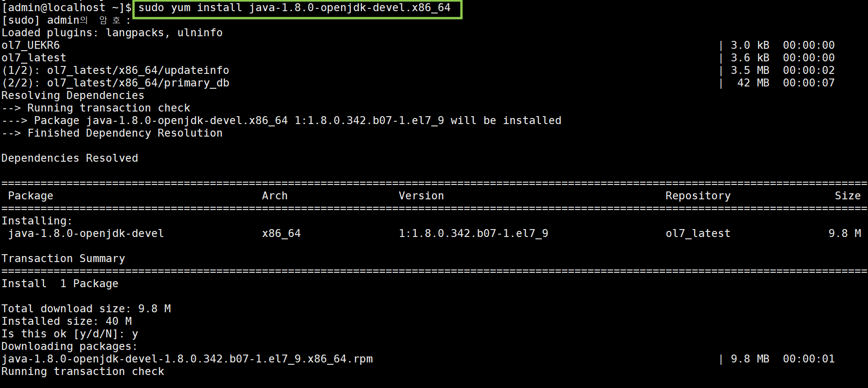Image resolution: width=868 pixels, height=388 pixels.
Task: Click 'Total download size: 9.8 M' line
Action: (86, 309)
